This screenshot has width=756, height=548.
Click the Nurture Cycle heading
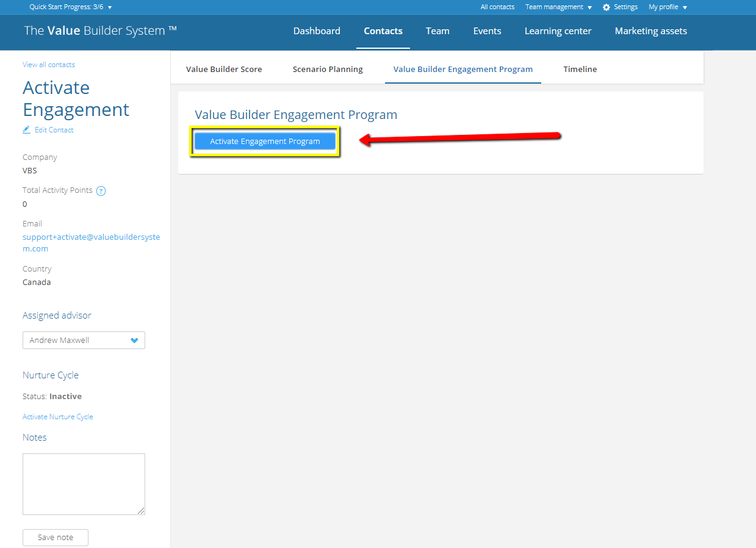(x=51, y=375)
